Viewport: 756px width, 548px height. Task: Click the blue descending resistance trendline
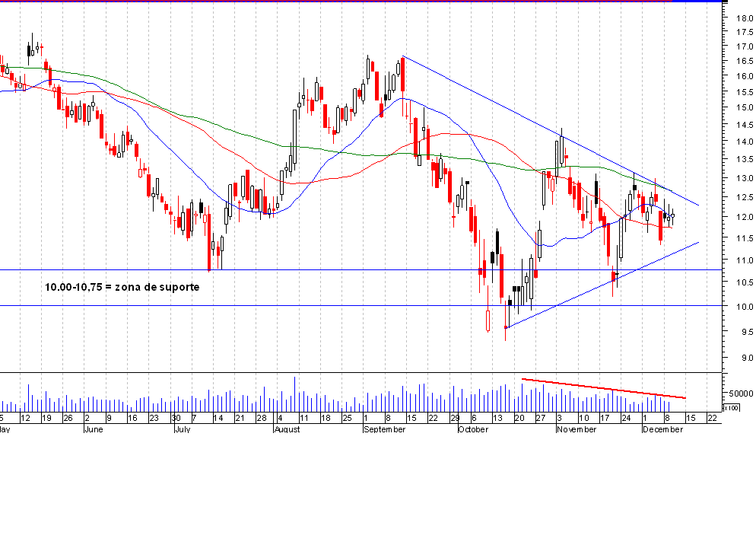coord(550,131)
